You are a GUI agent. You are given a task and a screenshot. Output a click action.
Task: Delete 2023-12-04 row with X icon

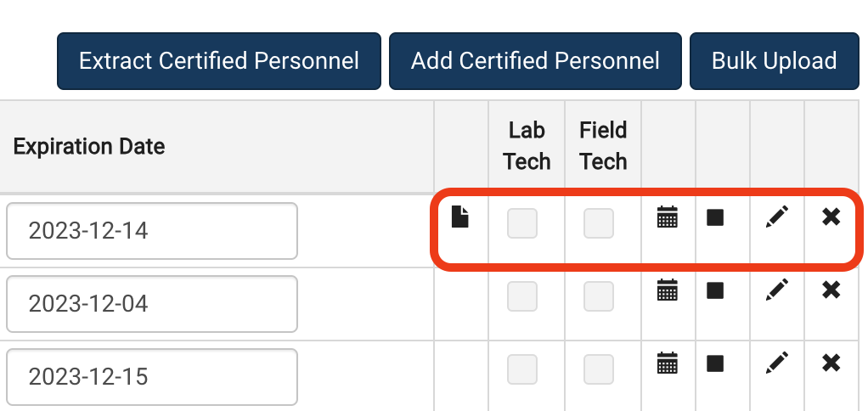point(831,290)
